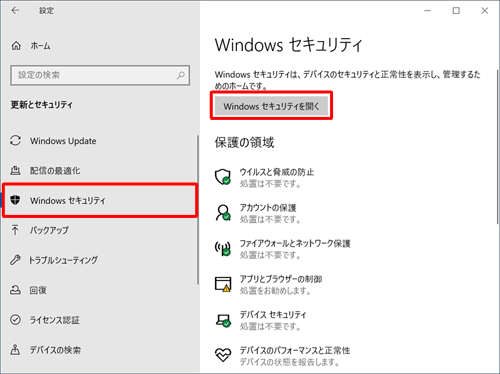Click the right pane vertical scrollbar
Image resolution: width=500 pixels, height=374 pixels.
[497, 147]
